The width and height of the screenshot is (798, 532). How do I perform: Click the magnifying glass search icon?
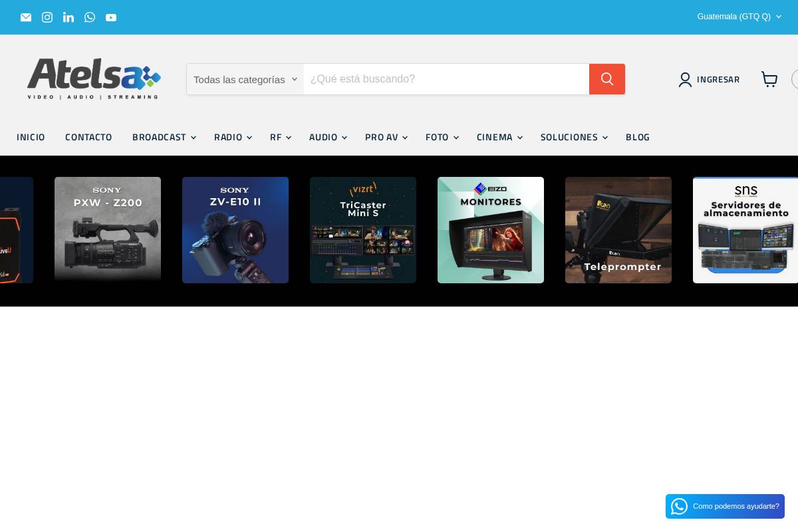606,79
